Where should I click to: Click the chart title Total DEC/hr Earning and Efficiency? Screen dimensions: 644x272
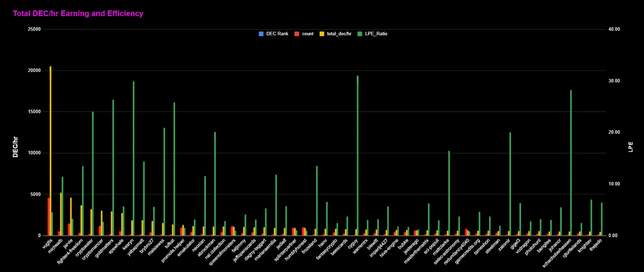coord(78,14)
